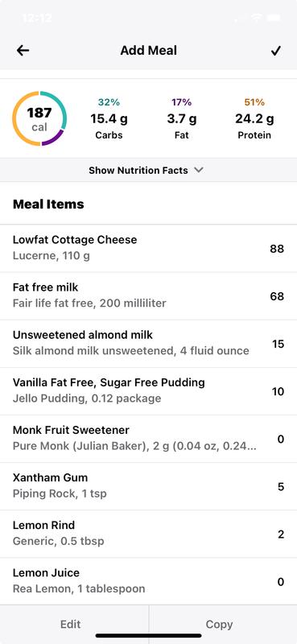Open the Show Nutrition Facts section
The image size is (297, 644).
point(148,170)
